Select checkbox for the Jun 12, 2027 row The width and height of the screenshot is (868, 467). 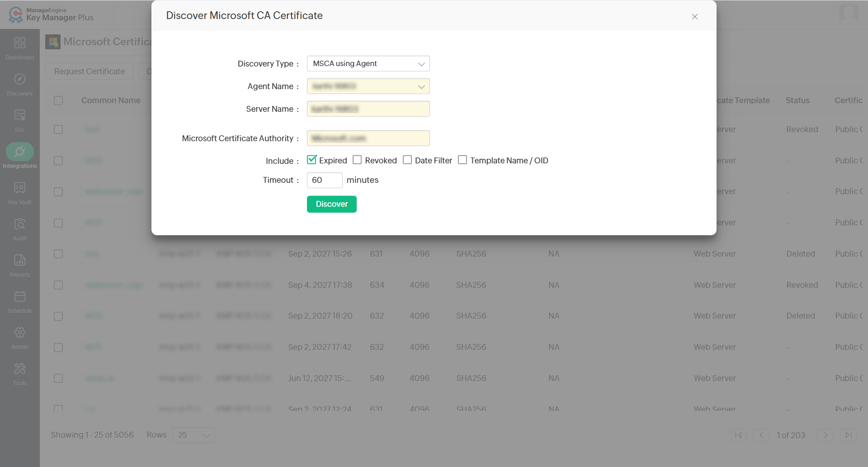tap(58, 378)
